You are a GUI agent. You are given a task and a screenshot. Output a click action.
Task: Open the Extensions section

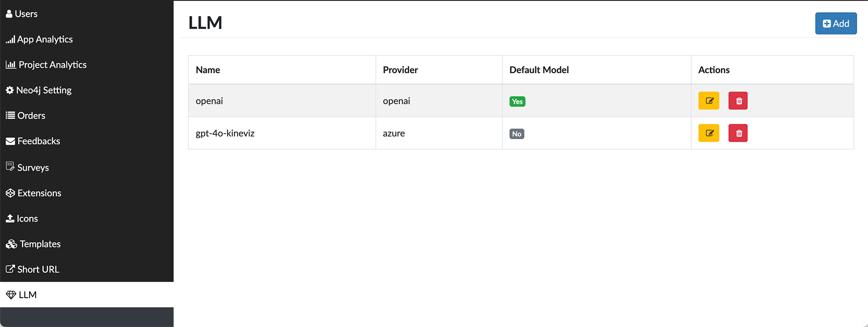click(x=39, y=193)
